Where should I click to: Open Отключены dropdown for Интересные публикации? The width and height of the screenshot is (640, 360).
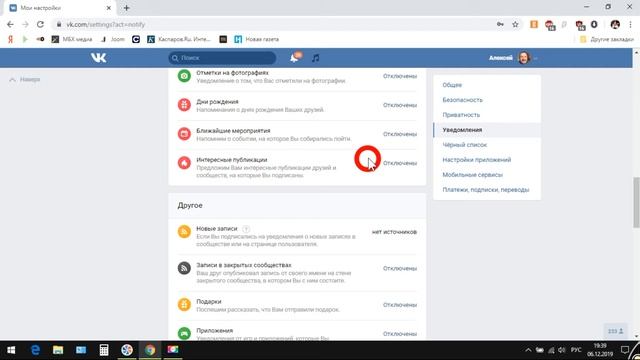click(x=400, y=163)
